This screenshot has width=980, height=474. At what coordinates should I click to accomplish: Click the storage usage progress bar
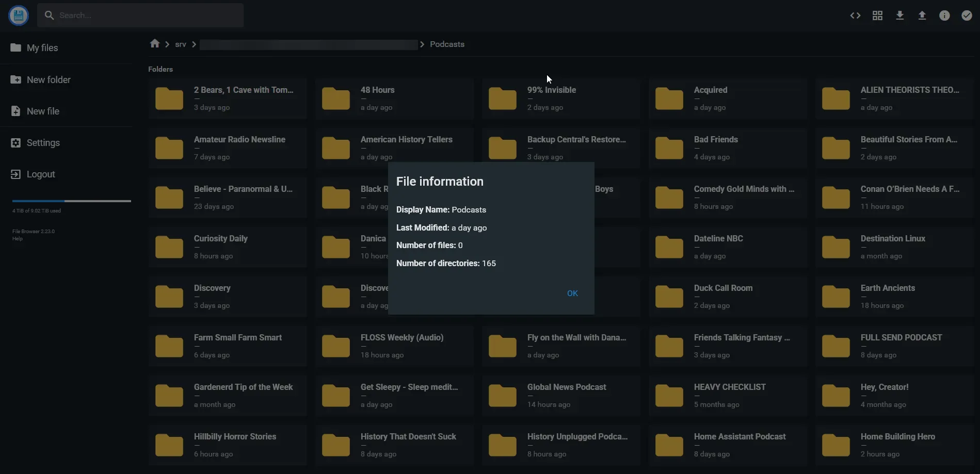coord(72,201)
